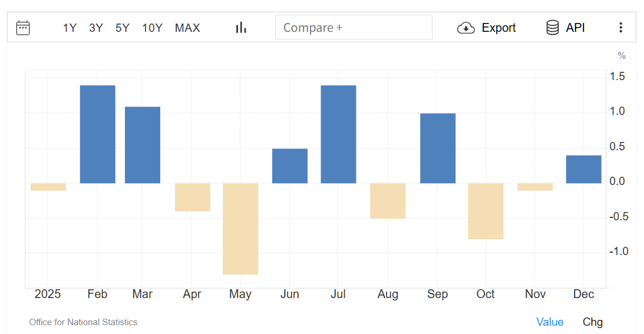Select the 1Y time range
Image resolution: width=644 pixels, height=334 pixels.
70,28
